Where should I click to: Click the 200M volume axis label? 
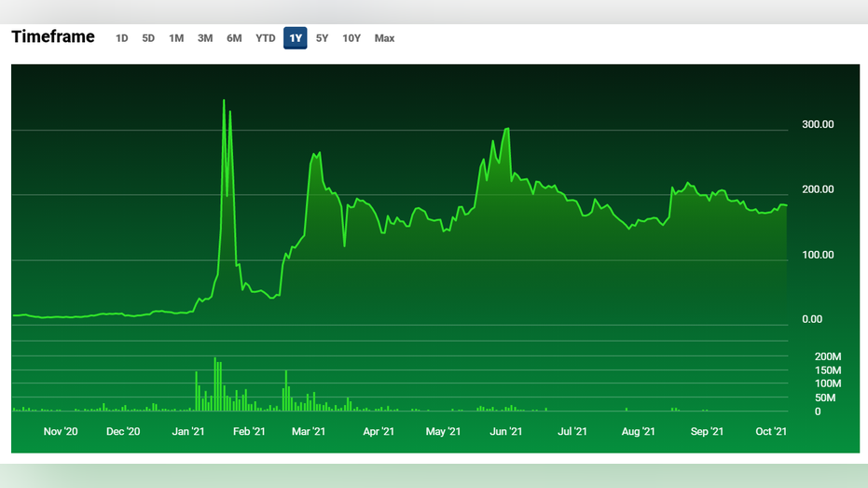tap(828, 356)
